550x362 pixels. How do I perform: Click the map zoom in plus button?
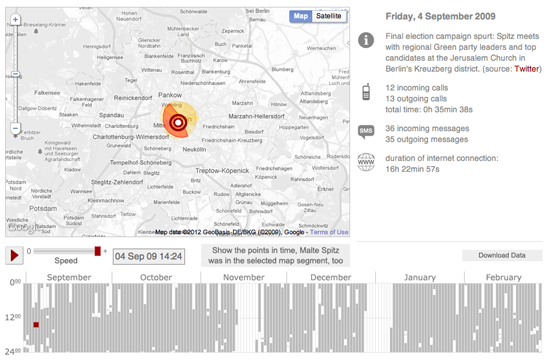(x=15, y=20)
